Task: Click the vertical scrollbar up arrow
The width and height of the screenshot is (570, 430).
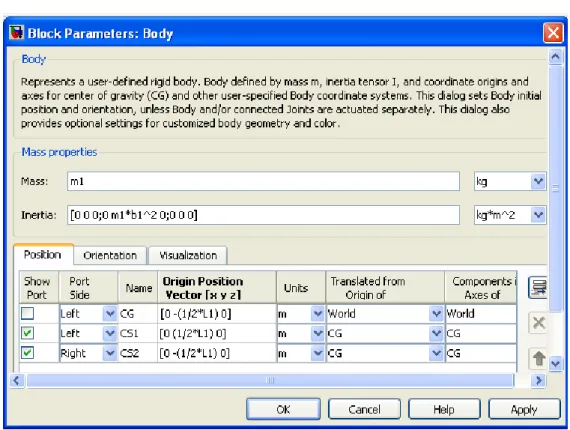Action: [555, 57]
